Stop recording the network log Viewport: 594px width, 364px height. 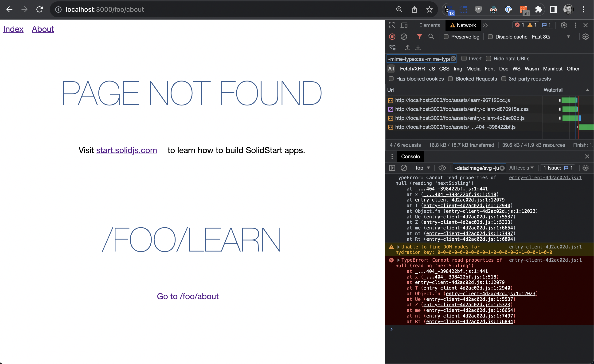(392, 37)
